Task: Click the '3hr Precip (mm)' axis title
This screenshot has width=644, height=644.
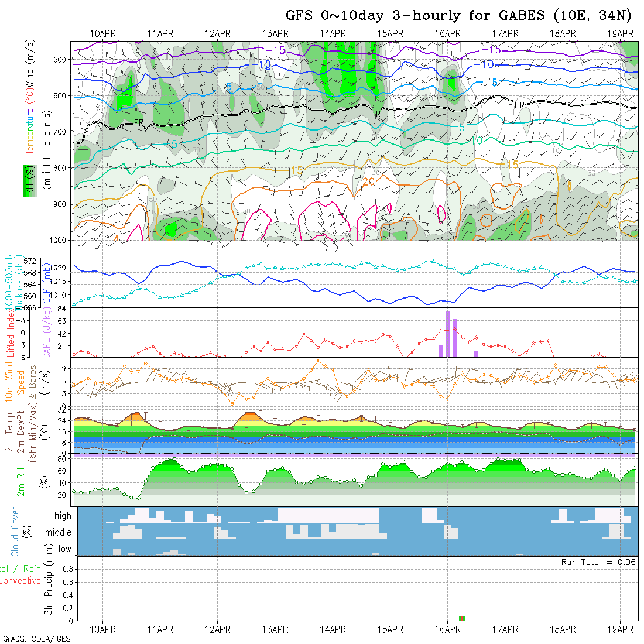Action: (49, 579)
